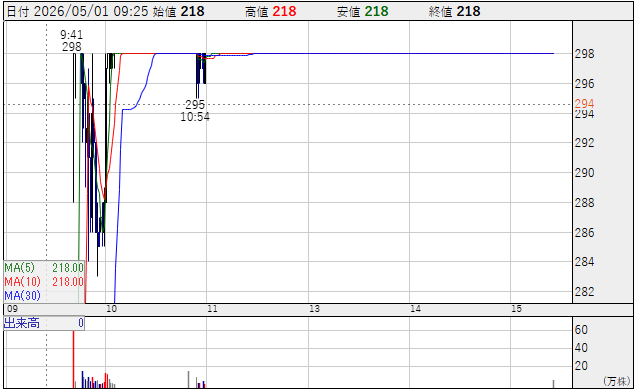The height and width of the screenshot is (389, 634).
Task: Click the 10:54 low marker label
Action: coord(195,117)
